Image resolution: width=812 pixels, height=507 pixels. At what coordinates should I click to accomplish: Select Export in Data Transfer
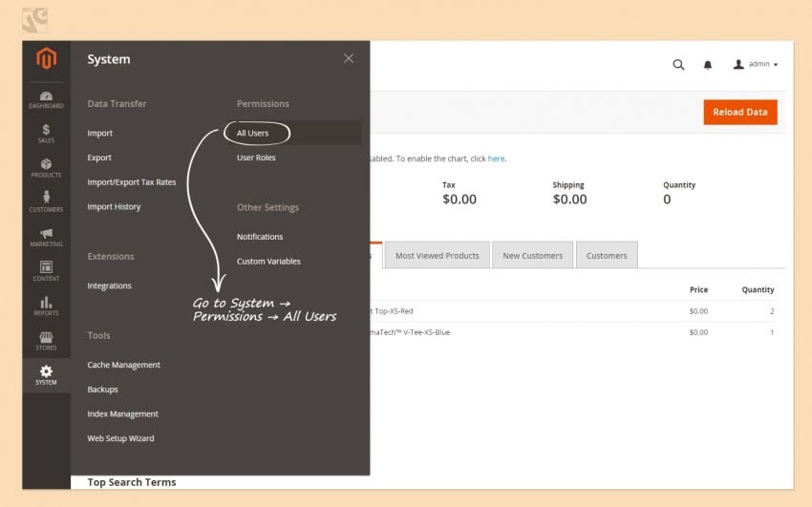tap(99, 158)
